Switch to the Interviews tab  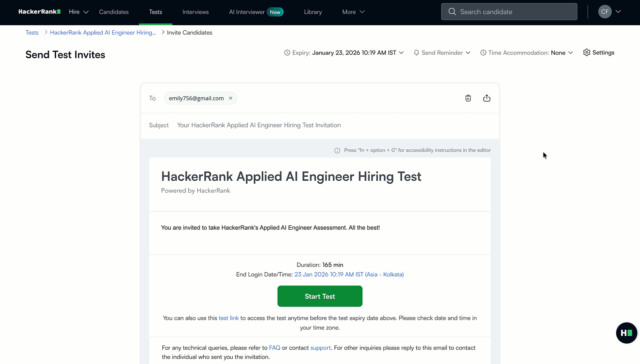196,12
